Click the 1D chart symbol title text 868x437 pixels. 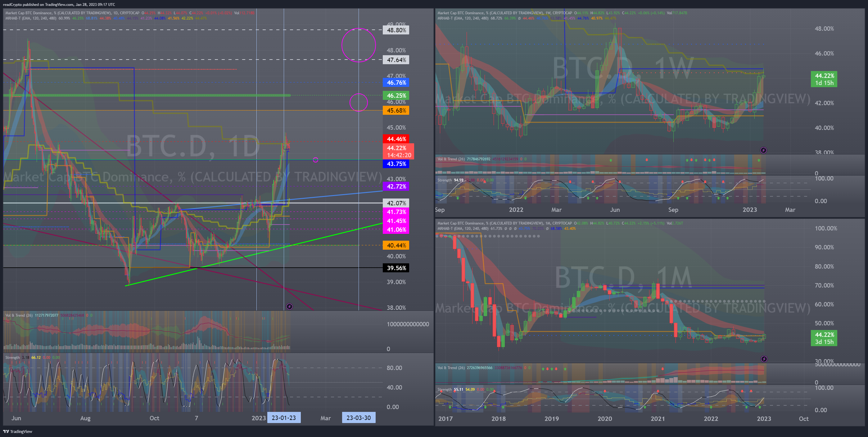(x=72, y=13)
